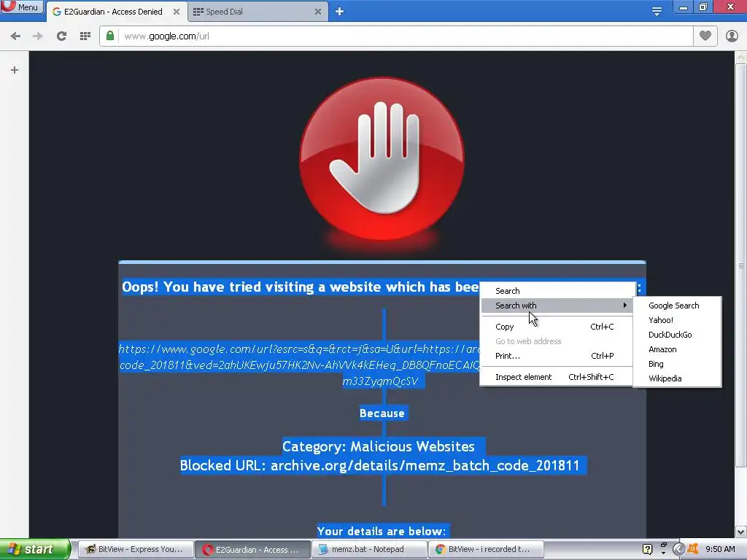Open the Opera Menu button
Image resolution: width=747 pixels, height=560 pixels.
click(x=22, y=7)
